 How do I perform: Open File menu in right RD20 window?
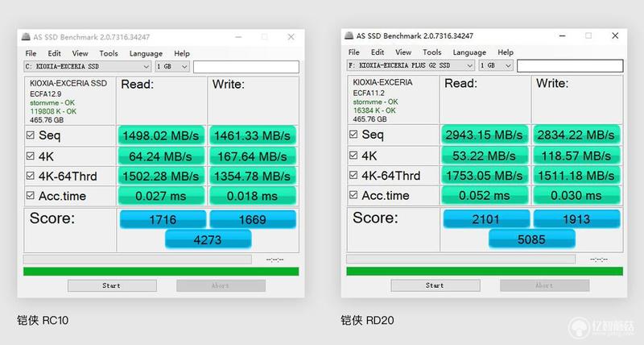(x=353, y=52)
